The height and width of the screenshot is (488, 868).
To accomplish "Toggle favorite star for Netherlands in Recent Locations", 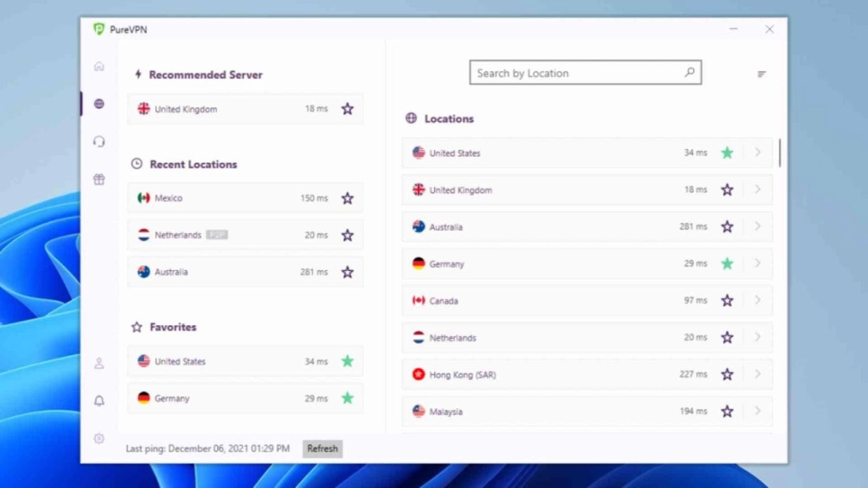I will coord(347,236).
